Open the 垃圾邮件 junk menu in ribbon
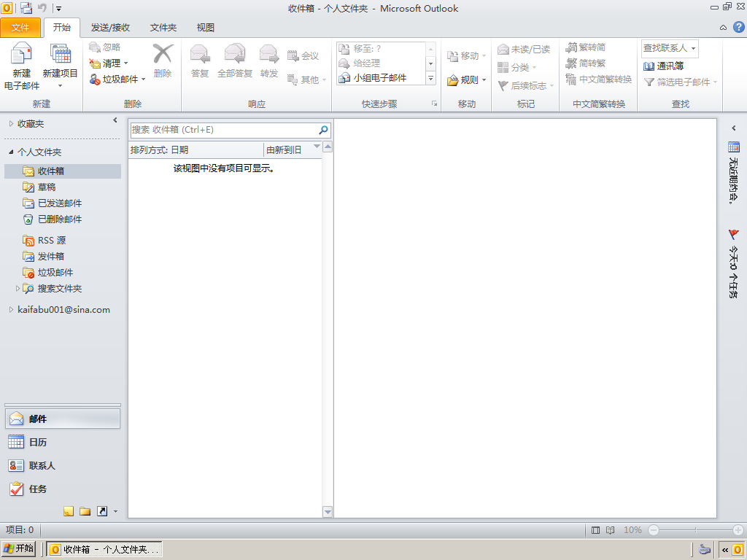Image resolution: width=747 pixels, height=560 pixels. tap(117, 79)
